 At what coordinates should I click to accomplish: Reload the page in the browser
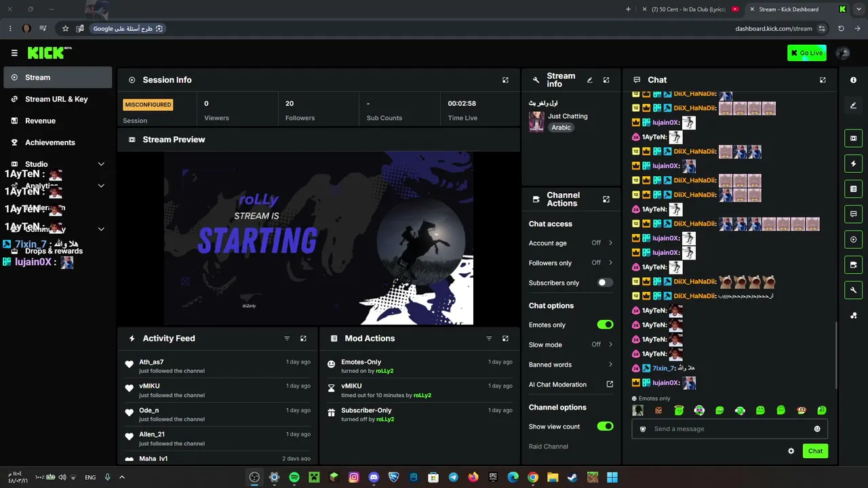click(841, 28)
